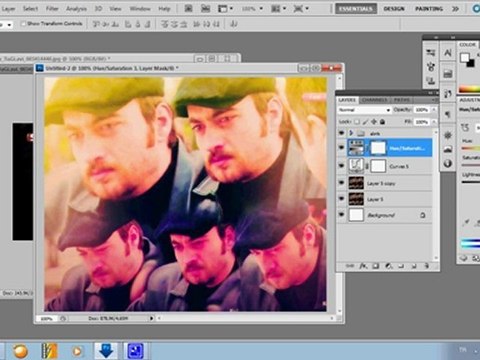Show more workspaces with the double arrow
Image resolution: width=480 pixels, height=360 pixels.
click(x=455, y=9)
